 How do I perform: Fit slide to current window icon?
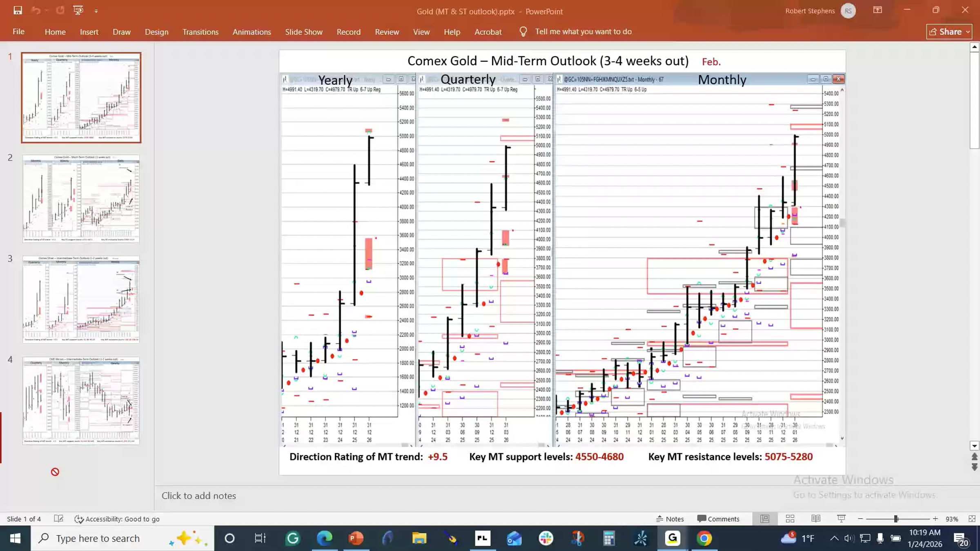pos(972,519)
